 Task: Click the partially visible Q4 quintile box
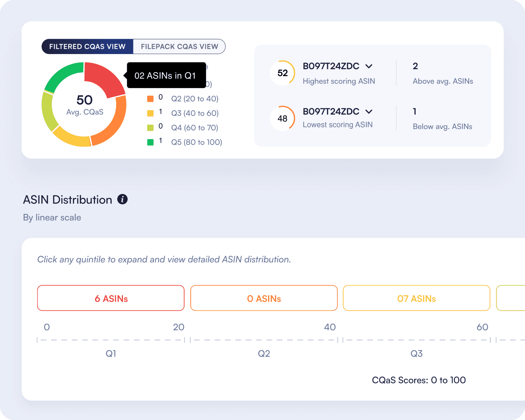pos(511,298)
